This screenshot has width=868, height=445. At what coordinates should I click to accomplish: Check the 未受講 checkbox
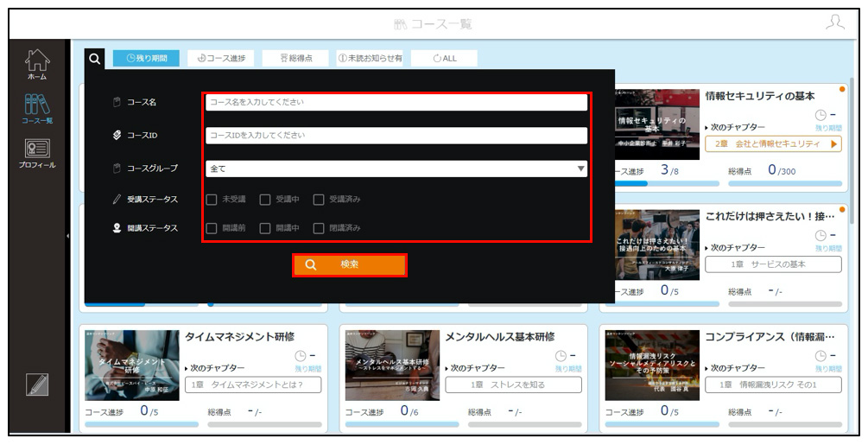tap(212, 200)
